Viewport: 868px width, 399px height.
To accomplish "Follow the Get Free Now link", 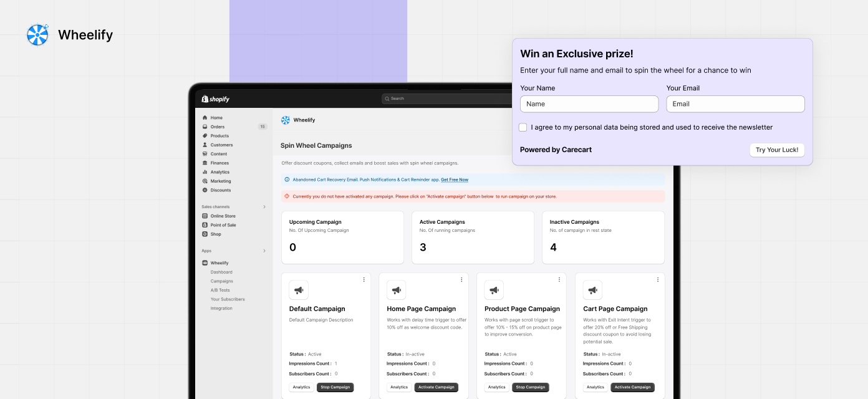I will point(455,180).
